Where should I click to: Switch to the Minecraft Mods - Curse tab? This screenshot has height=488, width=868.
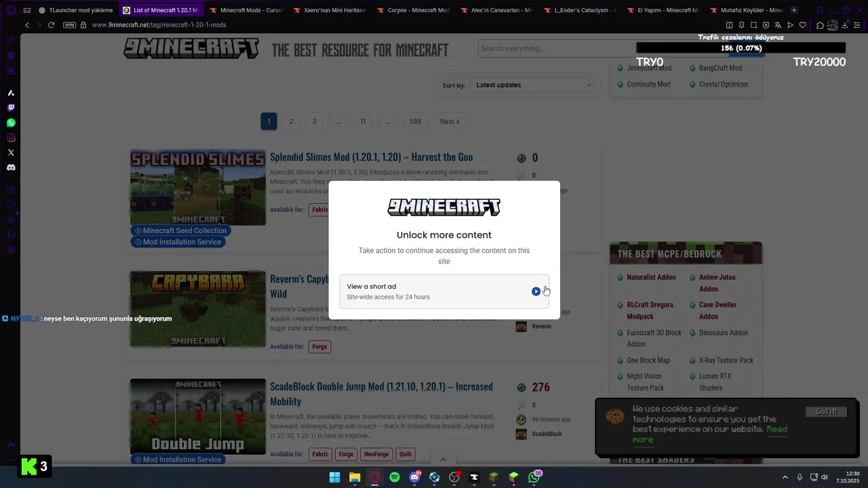pos(246,10)
